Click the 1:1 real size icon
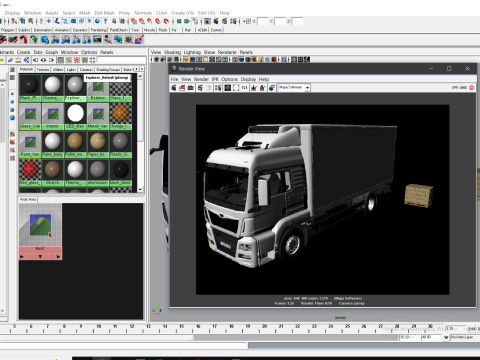Image resolution: width=480 pixels, height=360 pixels. [244, 88]
